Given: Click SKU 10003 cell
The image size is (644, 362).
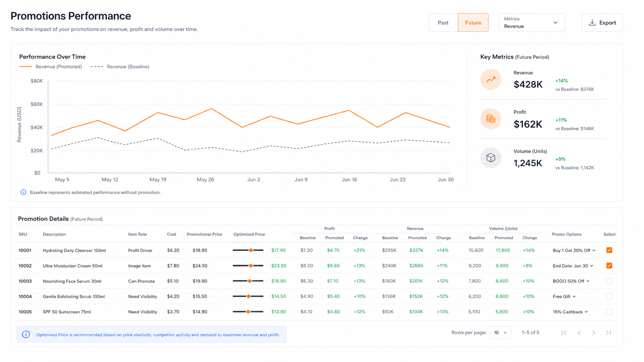Looking at the screenshot, I should coord(25,281).
